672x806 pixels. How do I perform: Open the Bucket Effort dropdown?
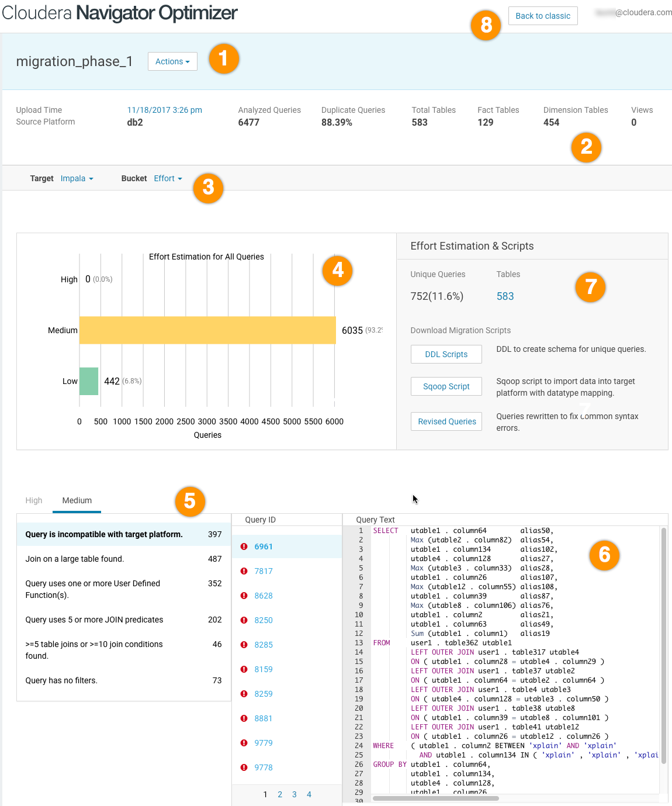tap(168, 178)
